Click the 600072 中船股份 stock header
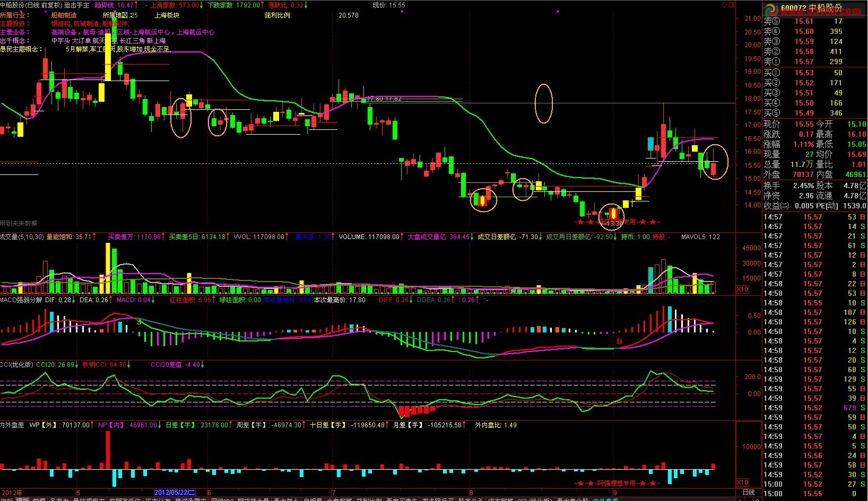Viewport: 868px width, 501px height. 812,8
